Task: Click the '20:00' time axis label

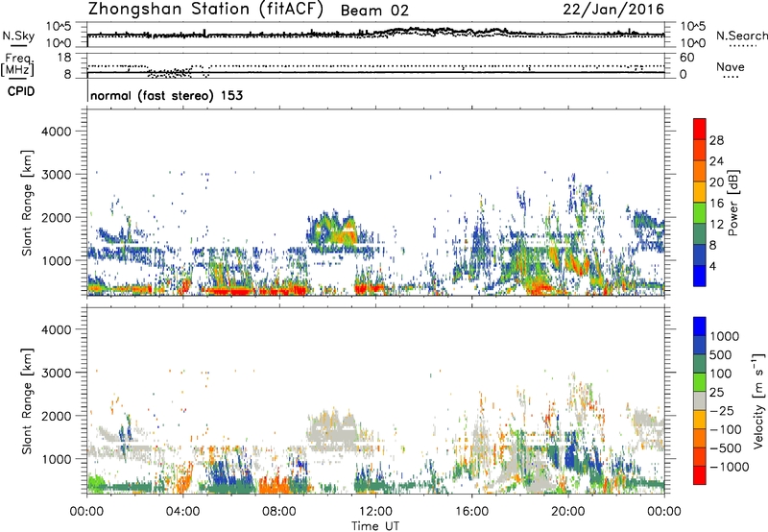Action: click(x=568, y=512)
